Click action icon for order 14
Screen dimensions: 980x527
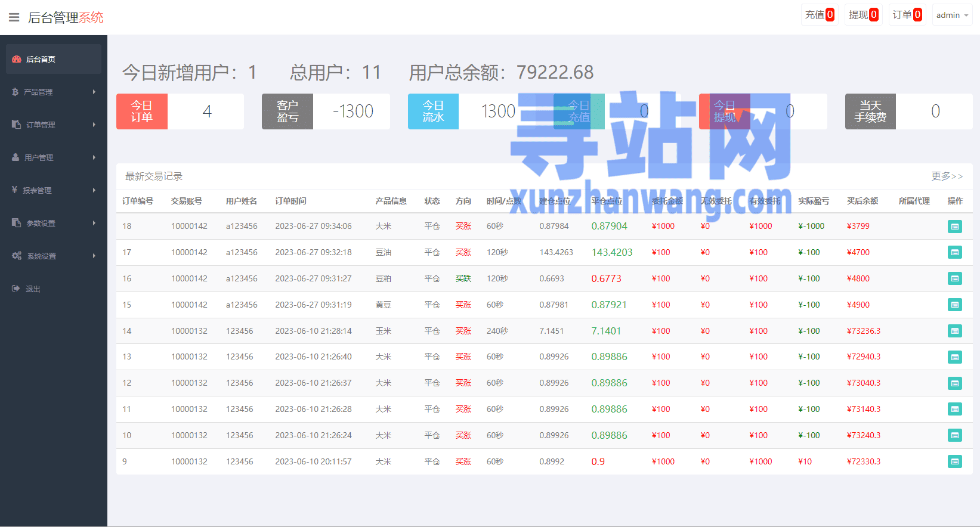954,331
